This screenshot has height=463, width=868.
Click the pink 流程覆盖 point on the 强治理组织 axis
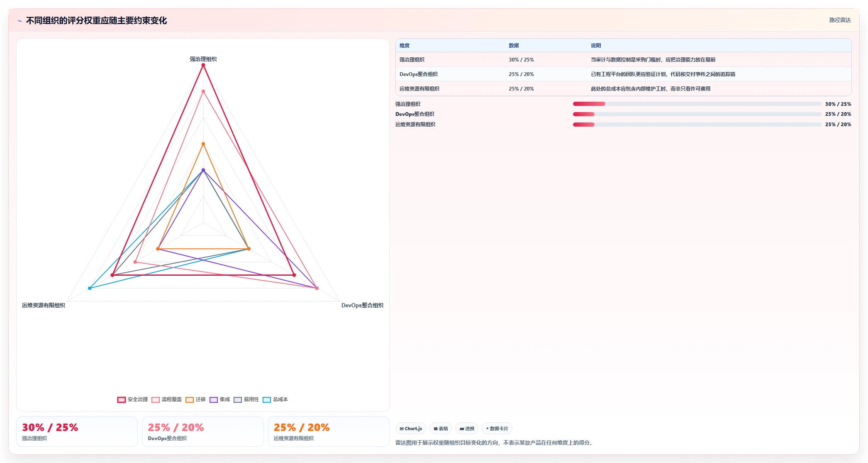[x=203, y=91]
